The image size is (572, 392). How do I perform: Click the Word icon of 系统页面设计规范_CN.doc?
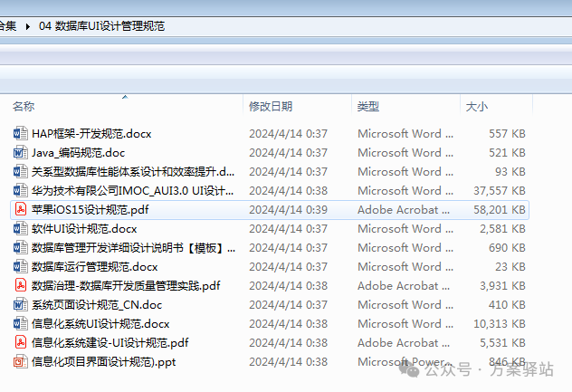point(21,305)
